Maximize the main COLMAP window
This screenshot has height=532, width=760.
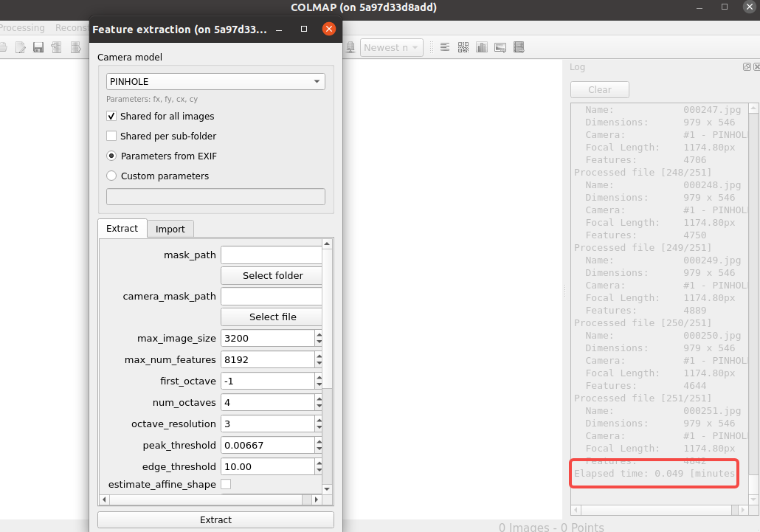[x=725, y=7]
